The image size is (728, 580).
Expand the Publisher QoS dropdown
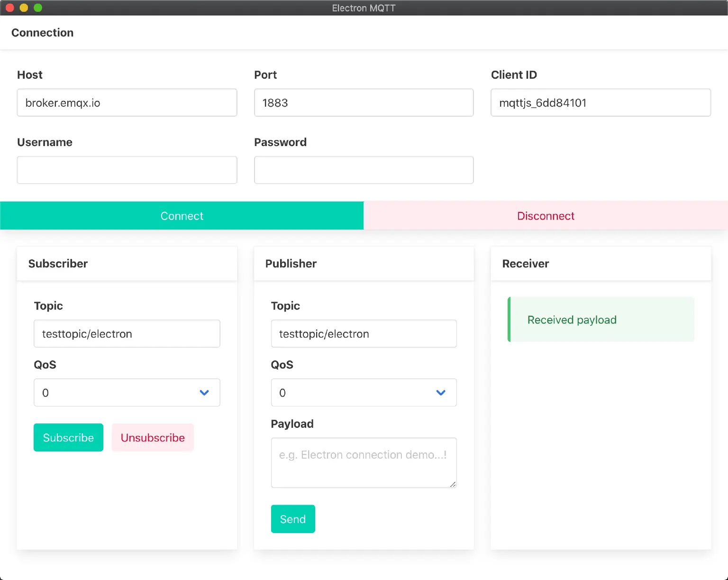(x=355, y=392)
